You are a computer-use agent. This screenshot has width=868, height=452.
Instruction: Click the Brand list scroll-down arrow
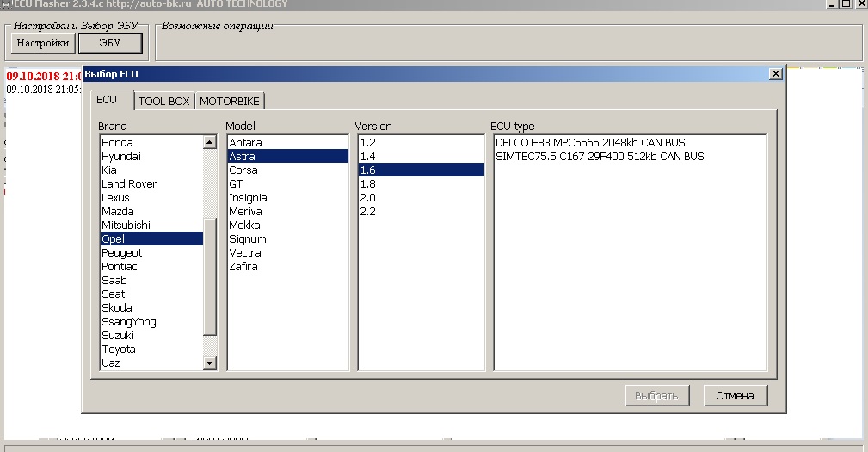click(x=209, y=363)
